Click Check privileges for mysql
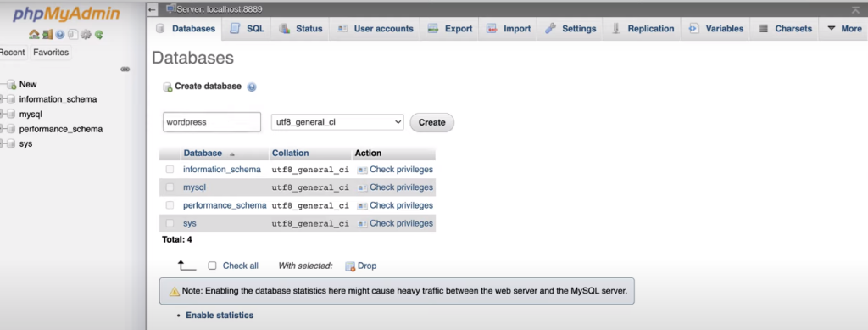868x330 pixels. [x=401, y=187]
